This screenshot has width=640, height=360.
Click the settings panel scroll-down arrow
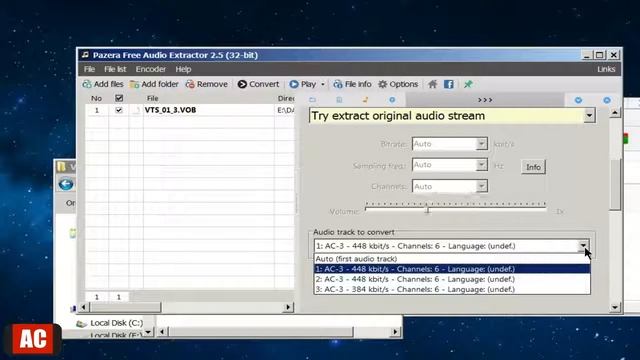(x=615, y=307)
